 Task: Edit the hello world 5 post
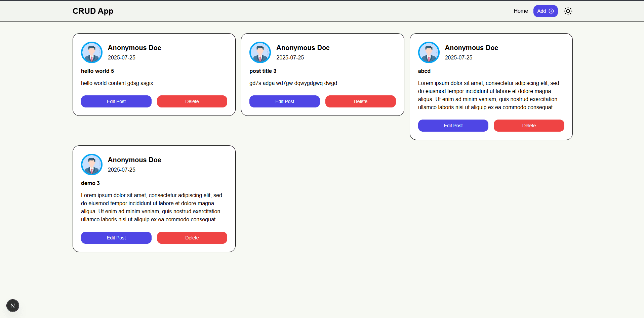tap(116, 101)
